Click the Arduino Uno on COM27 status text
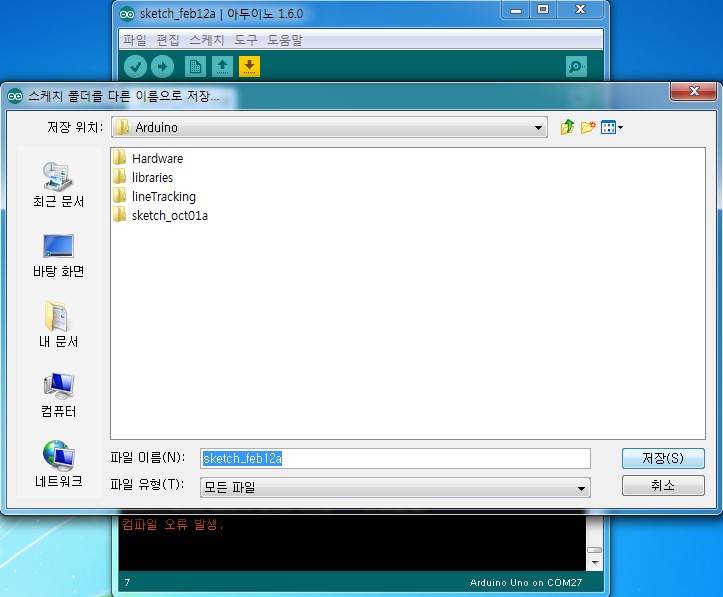 pos(526,583)
